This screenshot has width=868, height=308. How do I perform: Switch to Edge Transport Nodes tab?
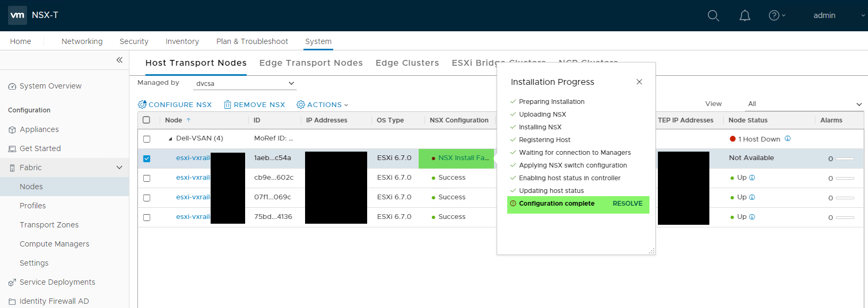click(311, 63)
